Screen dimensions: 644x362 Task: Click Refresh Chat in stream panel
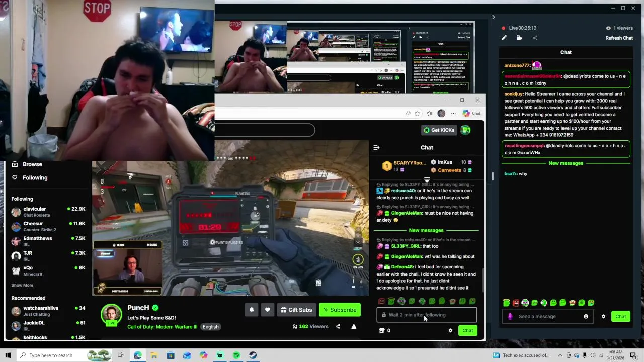click(619, 38)
